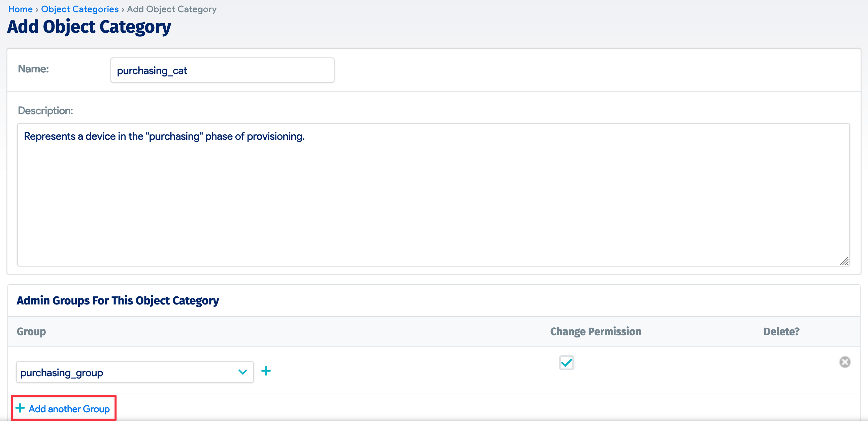This screenshot has height=421, width=868.
Task: Open the Home breadcrumb link
Action: [x=20, y=9]
